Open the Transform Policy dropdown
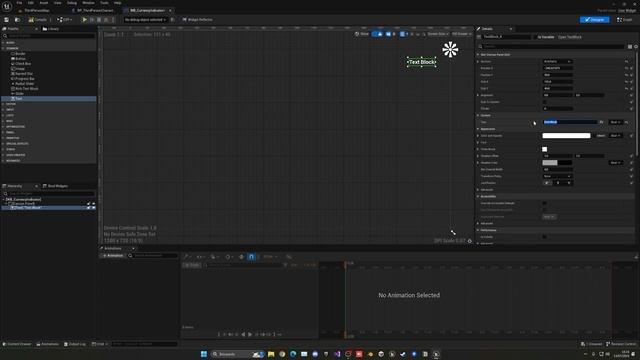 (x=558, y=176)
